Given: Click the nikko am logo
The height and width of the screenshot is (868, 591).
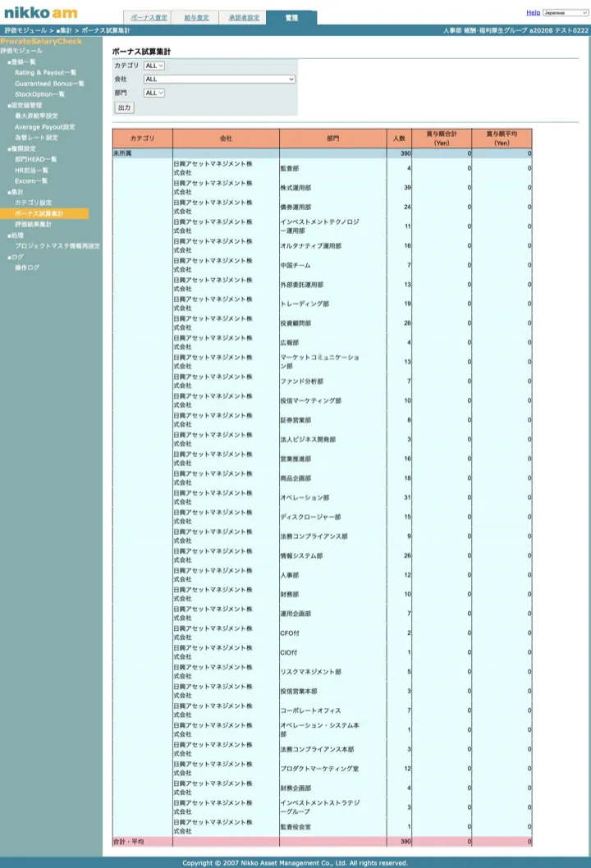Looking at the screenshot, I should (x=41, y=13).
